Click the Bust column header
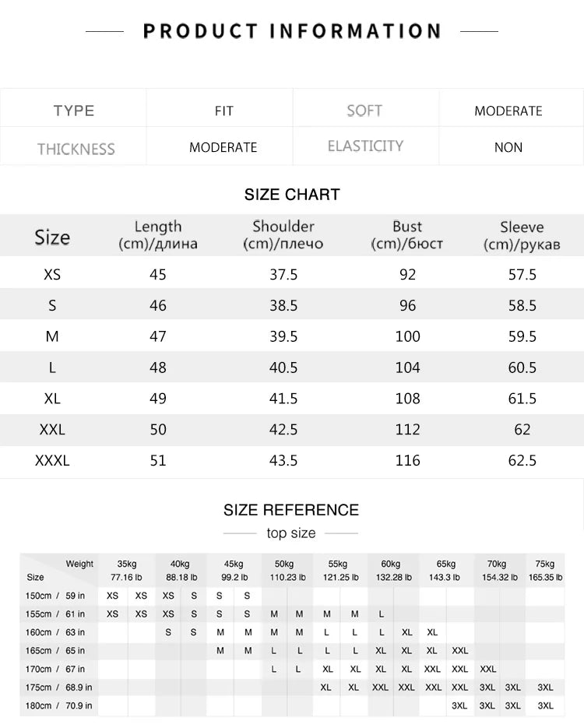The image size is (584, 728). tap(407, 235)
